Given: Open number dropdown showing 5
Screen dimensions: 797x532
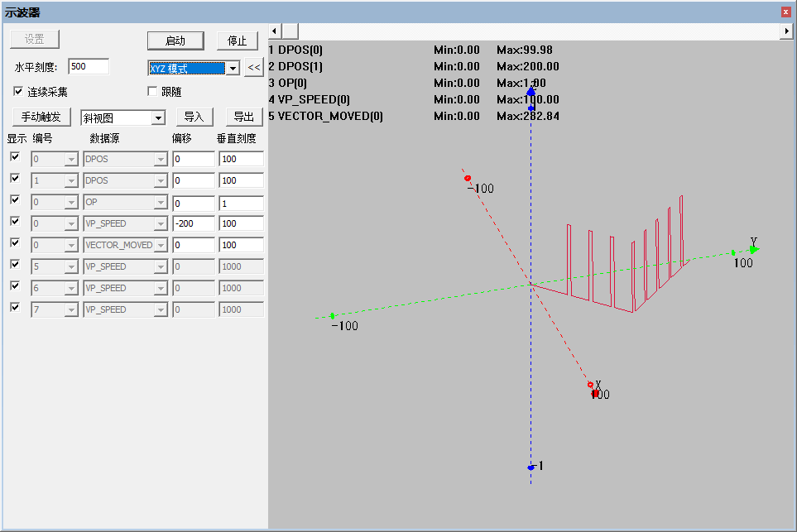Looking at the screenshot, I should pos(71,266).
